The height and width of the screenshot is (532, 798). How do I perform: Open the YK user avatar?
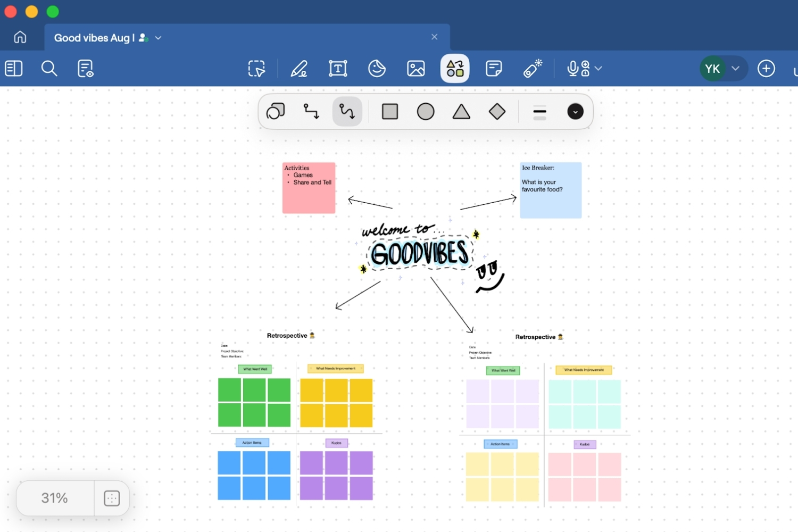coord(713,69)
